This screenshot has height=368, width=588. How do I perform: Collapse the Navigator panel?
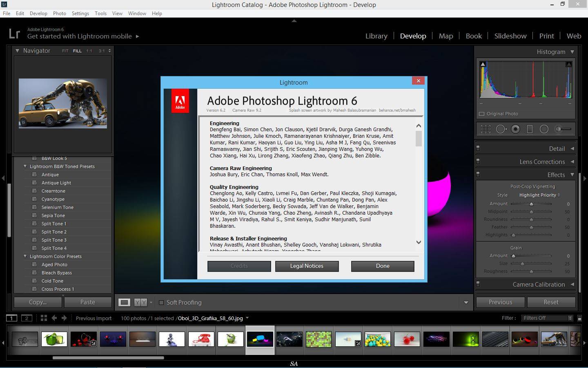tap(18, 51)
